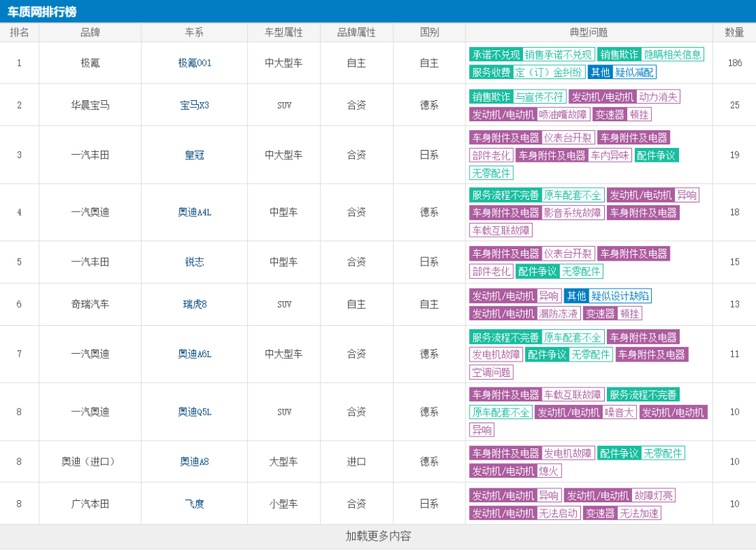Click the 小型车 vehicle type cell

(283, 504)
